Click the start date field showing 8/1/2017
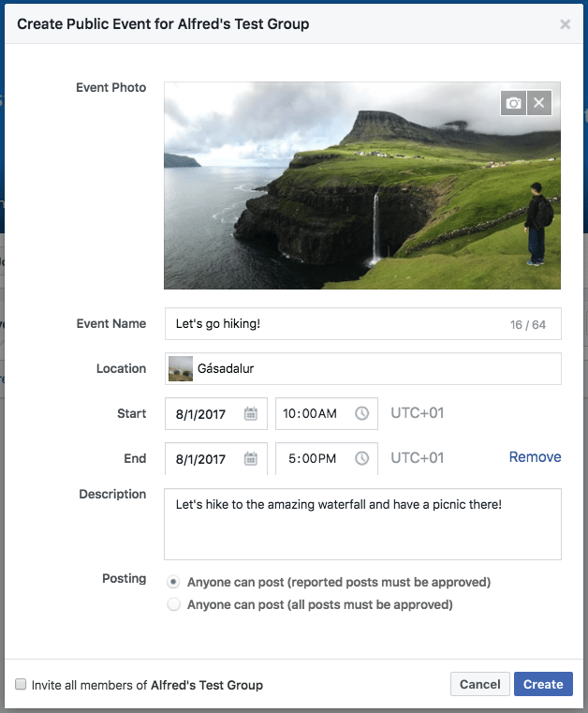The height and width of the screenshot is (713, 588). (x=202, y=414)
